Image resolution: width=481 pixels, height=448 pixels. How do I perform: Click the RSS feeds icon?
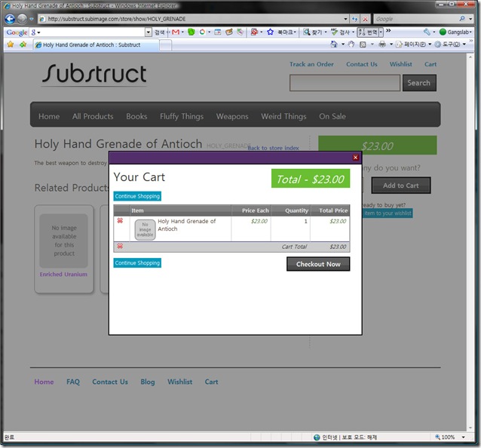[x=363, y=44]
